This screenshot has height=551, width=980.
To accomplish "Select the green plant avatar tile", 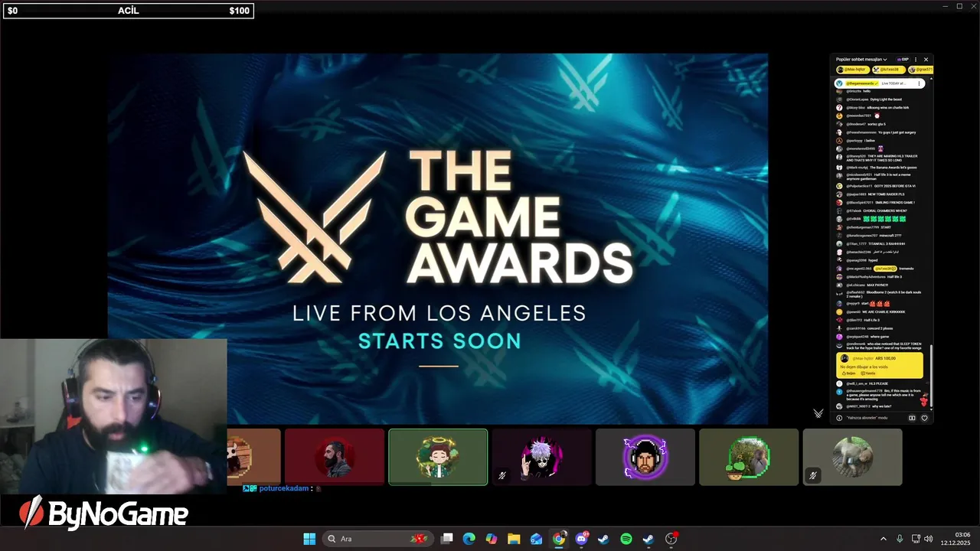I will pyautogui.click(x=749, y=457).
